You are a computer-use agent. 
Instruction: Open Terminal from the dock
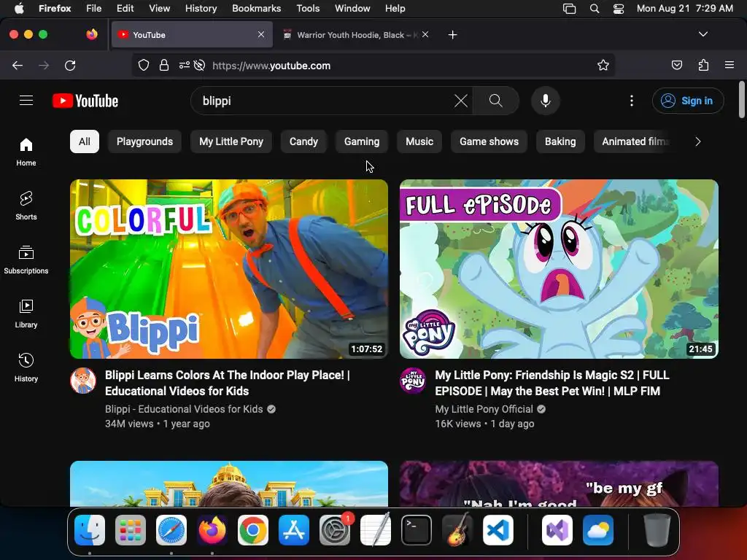417,529
